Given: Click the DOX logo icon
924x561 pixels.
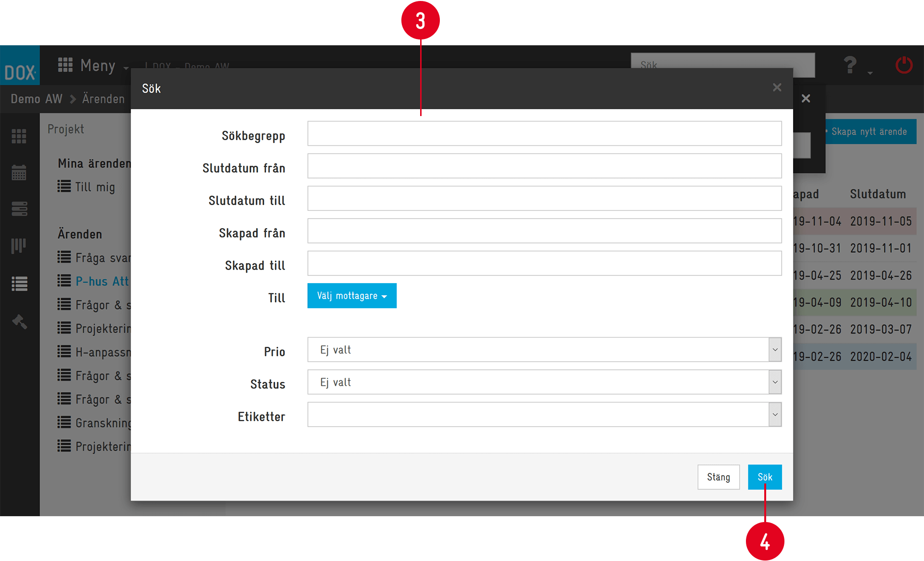Looking at the screenshot, I should pyautogui.click(x=20, y=66).
